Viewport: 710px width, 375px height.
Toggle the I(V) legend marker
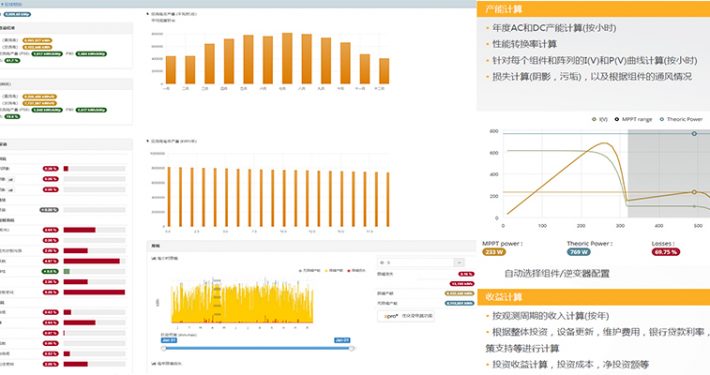594,119
